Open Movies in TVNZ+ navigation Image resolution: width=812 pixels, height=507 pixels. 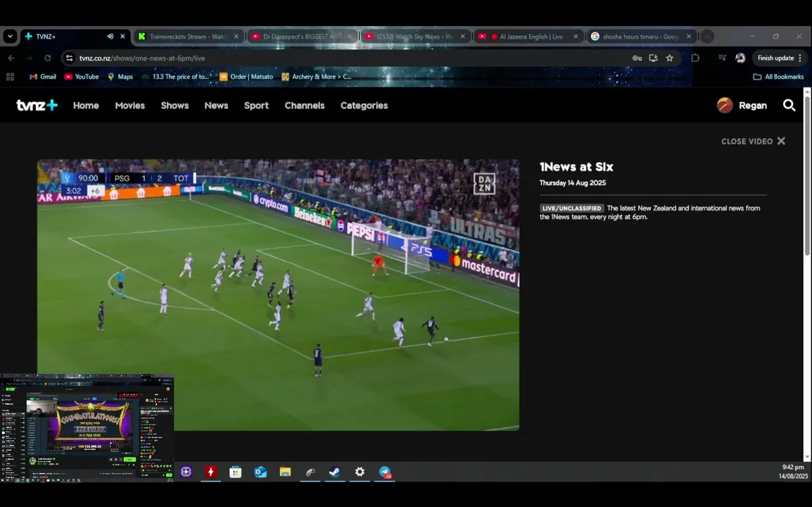[x=130, y=106]
